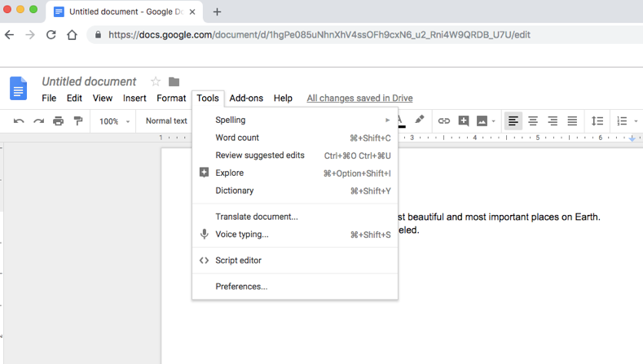
Task: Click the Undo arrow icon
Action: 19,121
